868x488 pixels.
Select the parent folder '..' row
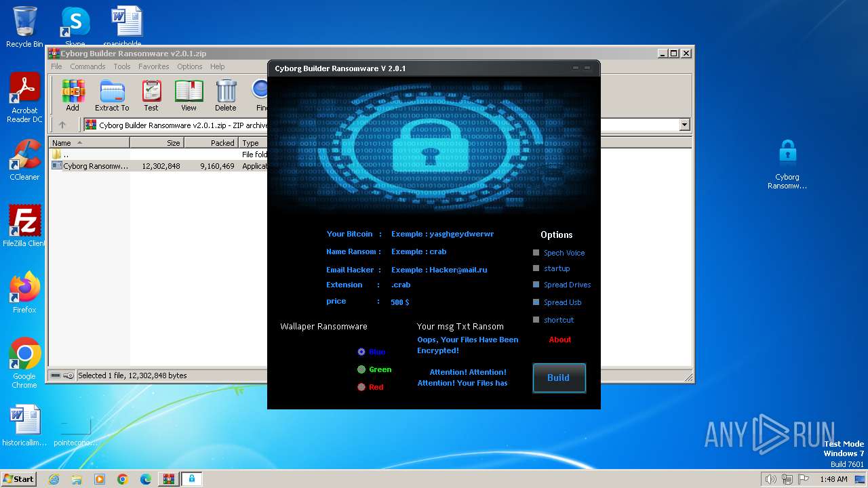coord(158,155)
